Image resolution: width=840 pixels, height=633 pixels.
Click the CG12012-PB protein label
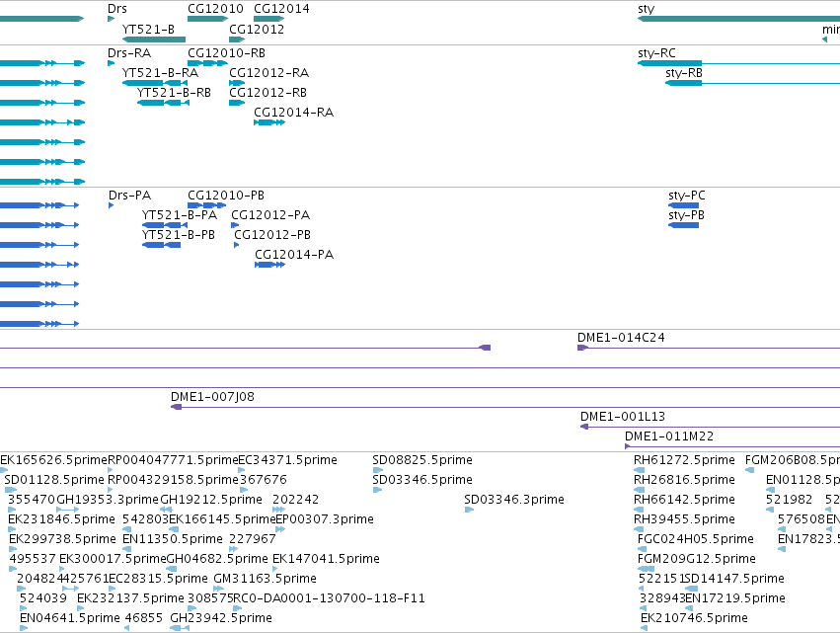(x=272, y=235)
